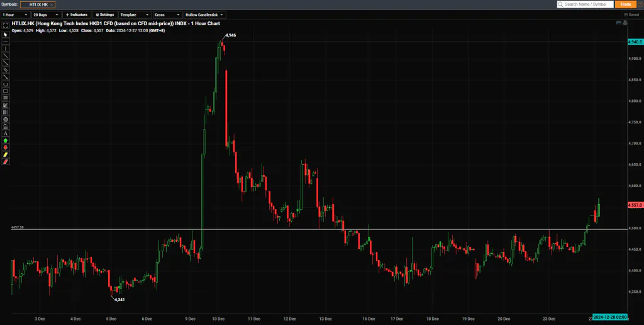The image size is (644, 325).
Task: Click the red 4,557.0 current price tag
Action: pos(635,205)
